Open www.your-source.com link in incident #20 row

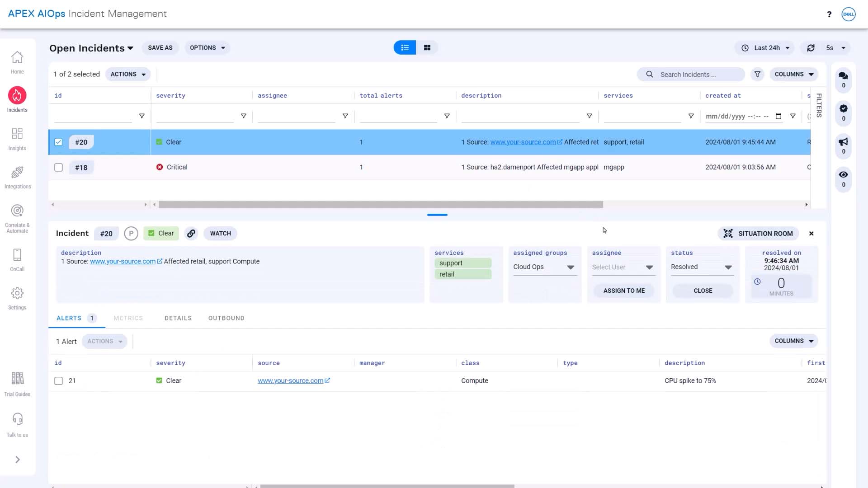[x=523, y=142]
